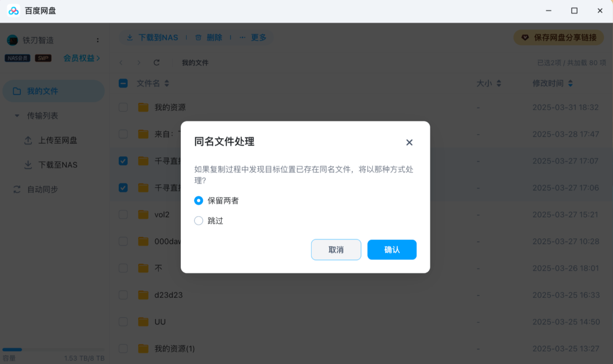This screenshot has height=364, width=613.
Task: Open the three-dot account menu
Action: pyautogui.click(x=98, y=40)
